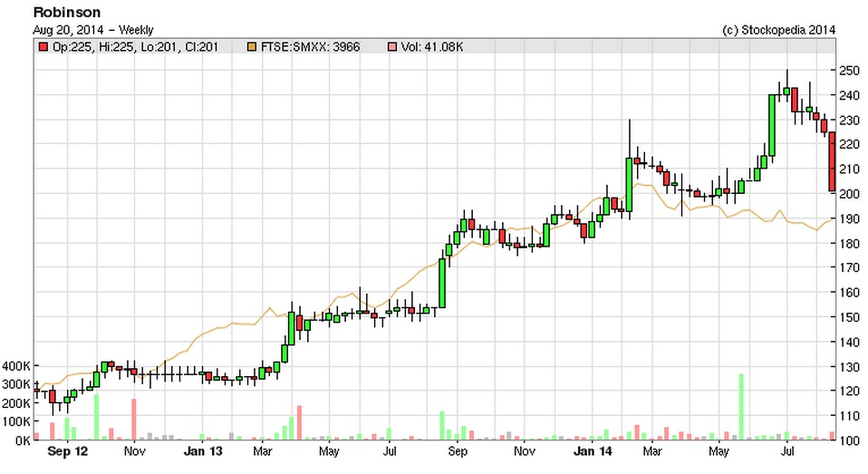
Task: Click the 'Jul' label at the chart's right end
Action: [787, 451]
